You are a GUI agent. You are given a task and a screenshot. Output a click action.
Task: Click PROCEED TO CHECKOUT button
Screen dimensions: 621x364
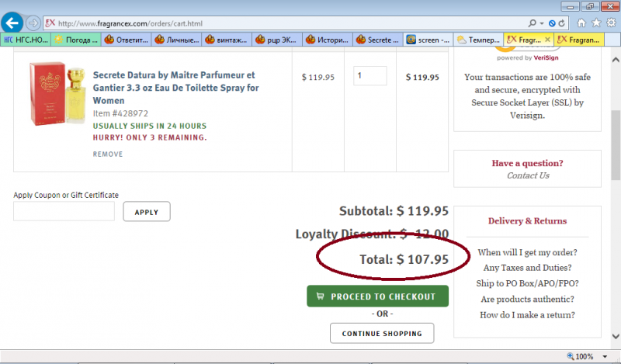pyautogui.click(x=377, y=296)
